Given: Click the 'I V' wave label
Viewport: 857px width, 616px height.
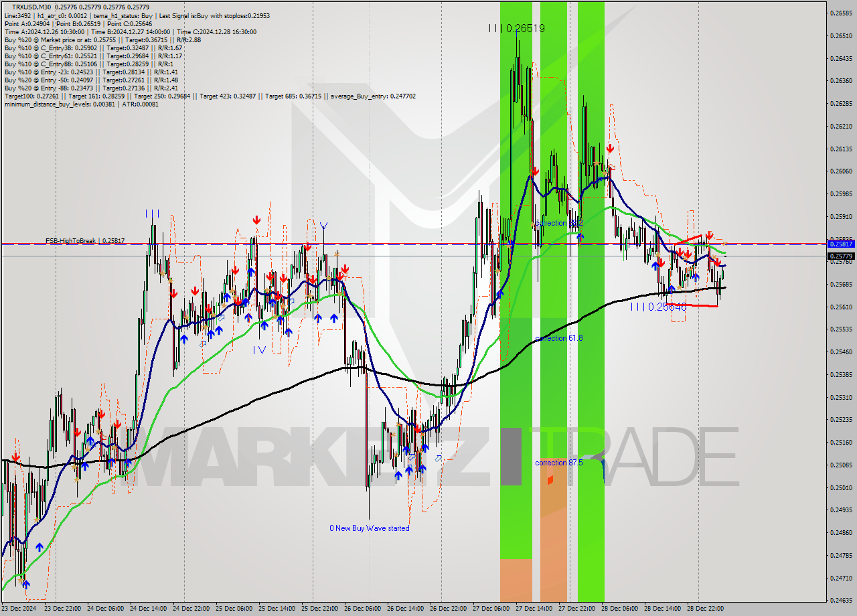Looking at the screenshot, I should tap(259, 350).
